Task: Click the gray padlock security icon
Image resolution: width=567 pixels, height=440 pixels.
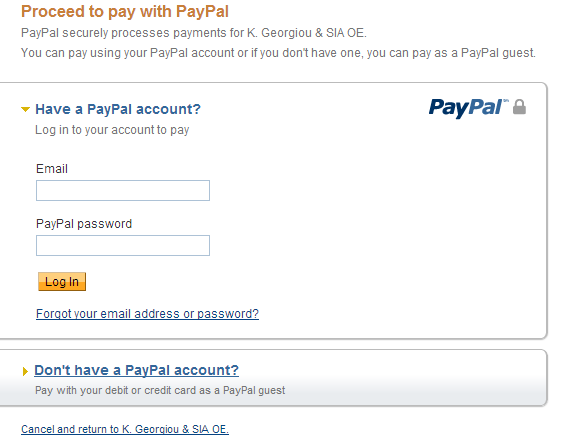Action: [519, 107]
